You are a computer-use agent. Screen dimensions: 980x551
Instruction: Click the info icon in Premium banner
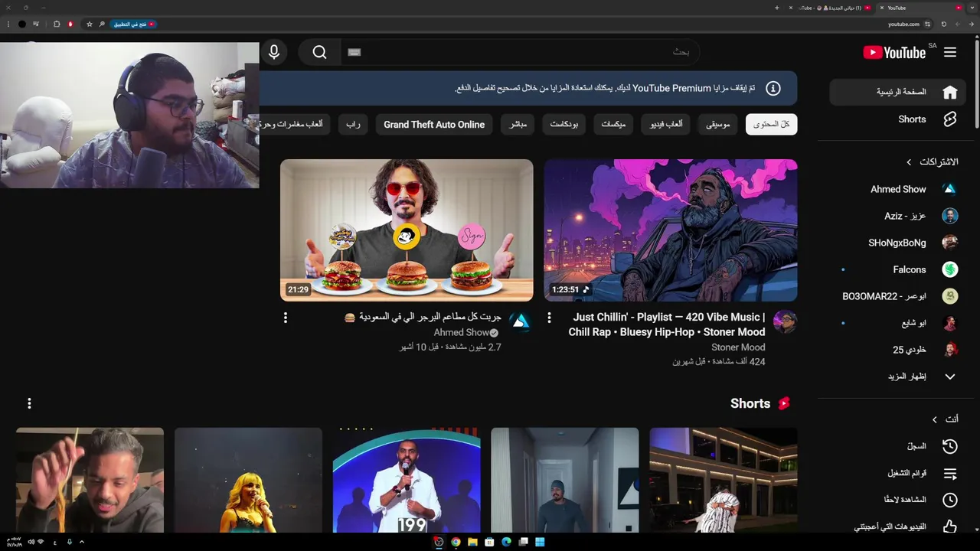tap(773, 88)
